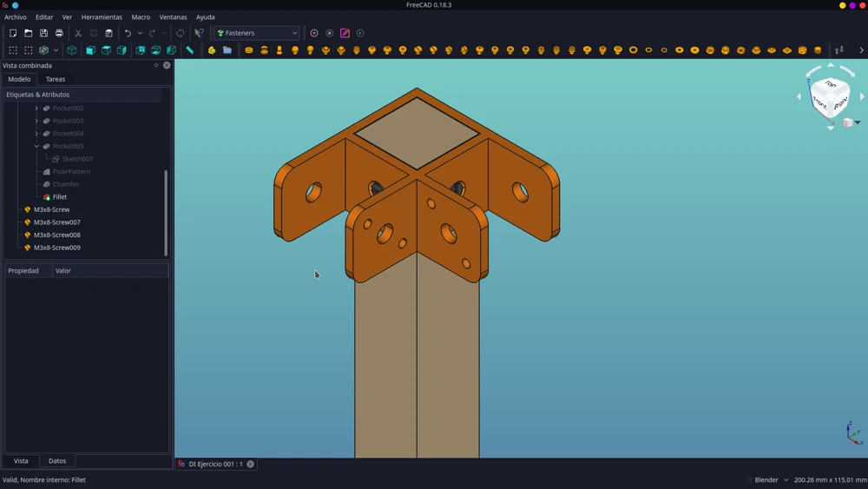Image resolution: width=868 pixels, height=489 pixels.
Task: Create a new document with the toolbar icon
Action: point(13,33)
